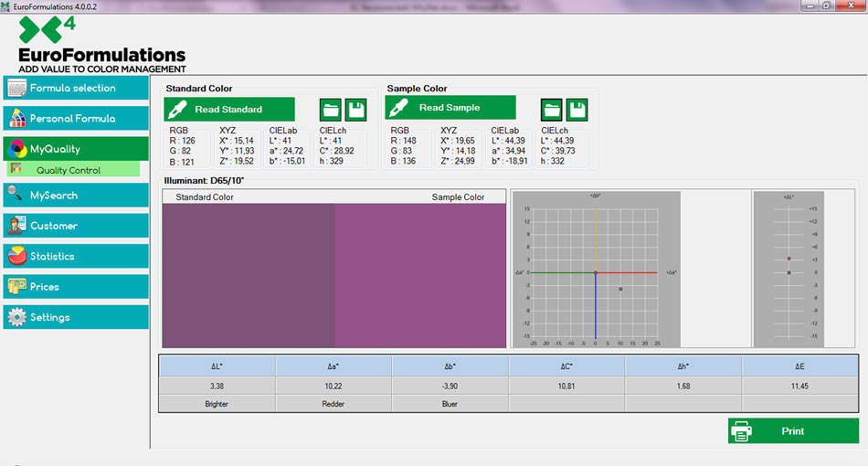Click the Redder result cell
Screen dimensions: 868x466
pos(333,404)
